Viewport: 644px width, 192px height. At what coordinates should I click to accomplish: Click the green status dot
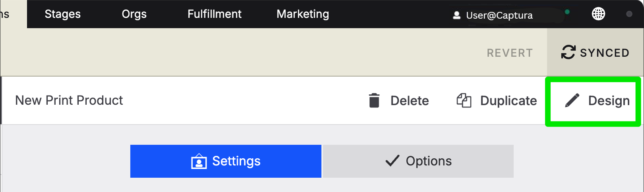click(567, 12)
